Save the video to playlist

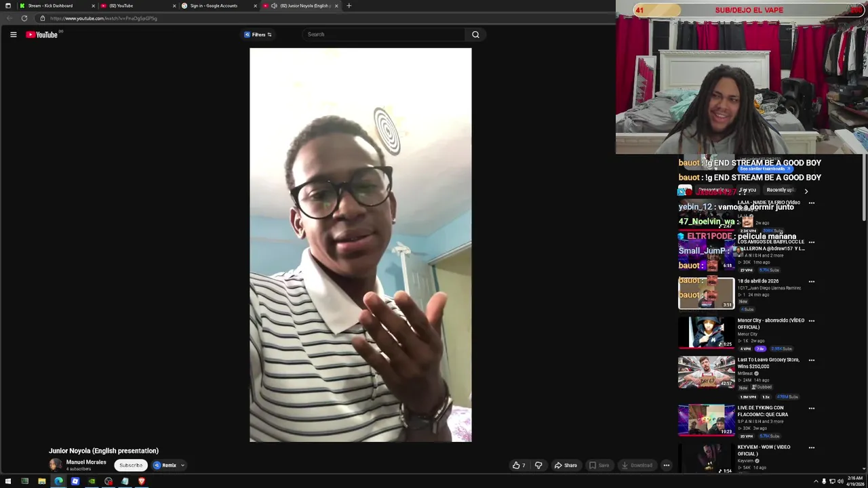pos(599,466)
